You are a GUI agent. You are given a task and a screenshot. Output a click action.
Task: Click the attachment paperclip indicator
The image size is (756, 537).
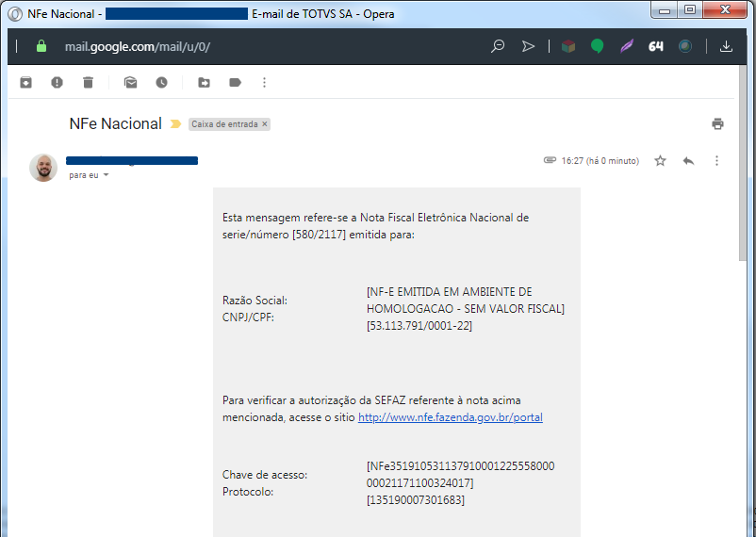[550, 160]
